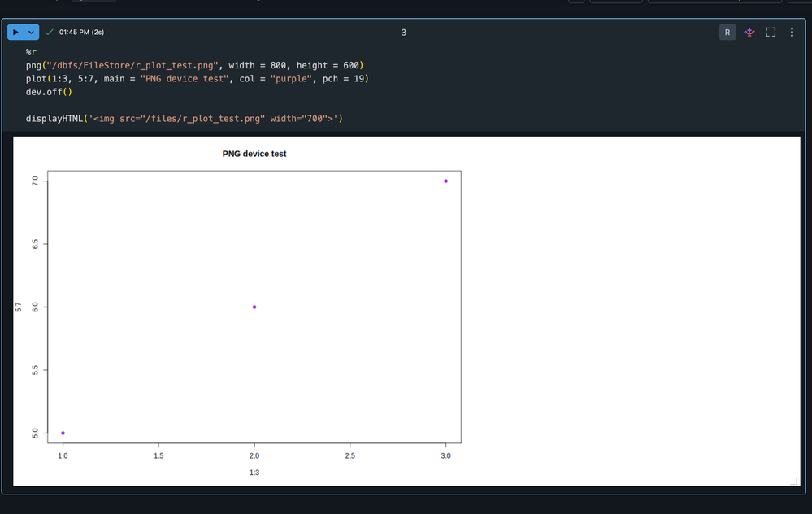Click the 01:45 PM (2s) run time
The height and width of the screenshot is (514, 812).
click(x=81, y=33)
